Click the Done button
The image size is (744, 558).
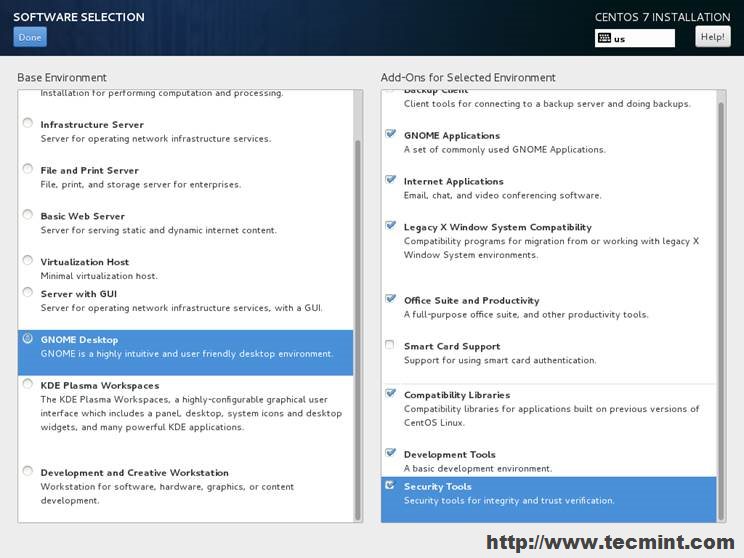30,37
